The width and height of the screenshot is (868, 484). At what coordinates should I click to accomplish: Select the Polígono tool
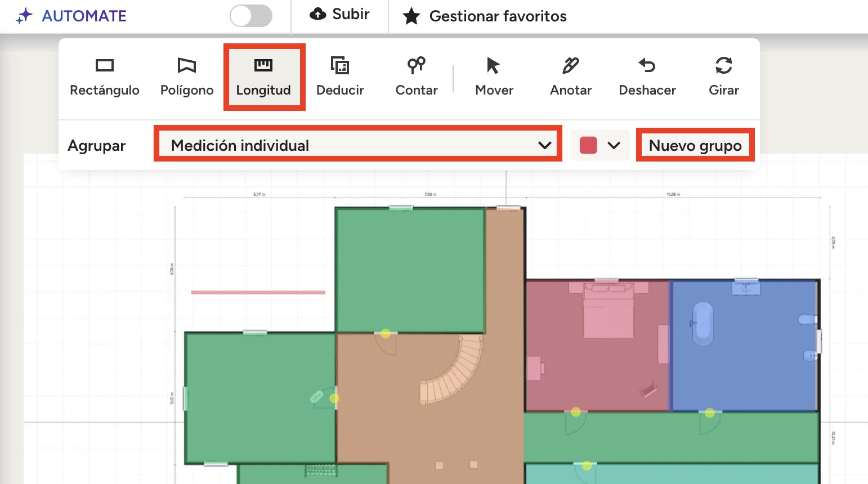tap(186, 77)
